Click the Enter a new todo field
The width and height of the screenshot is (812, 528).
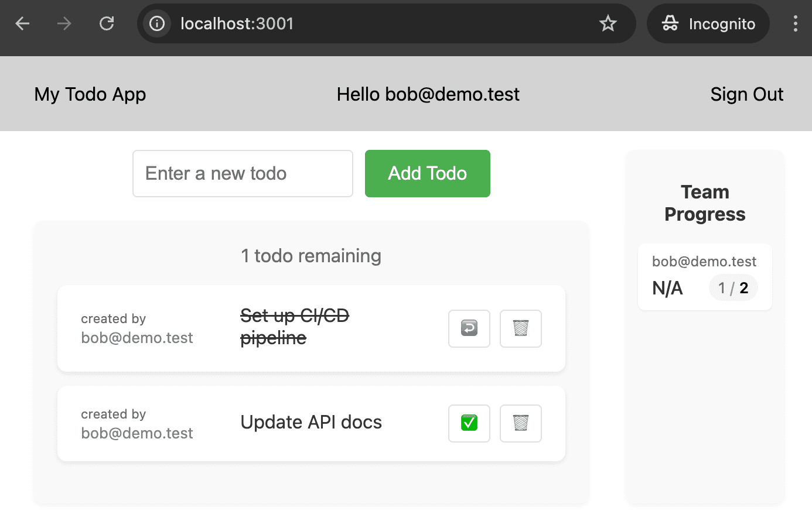coord(242,173)
